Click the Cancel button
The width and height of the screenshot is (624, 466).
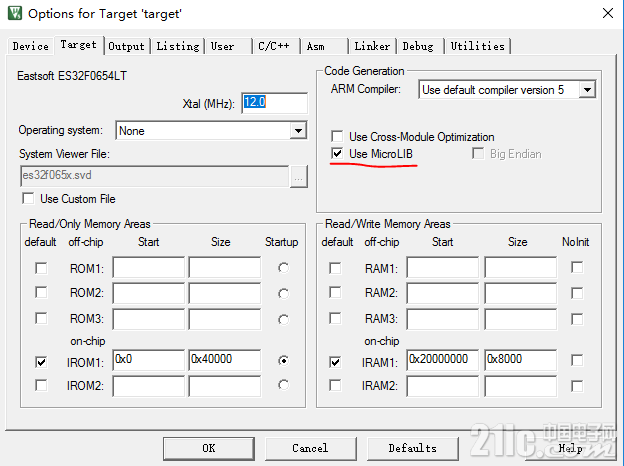(x=310, y=448)
